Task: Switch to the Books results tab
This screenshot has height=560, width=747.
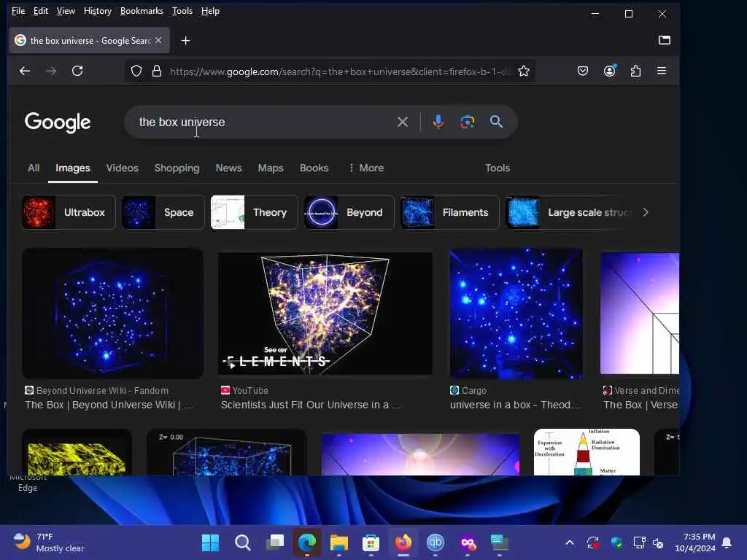Action: point(314,168)
